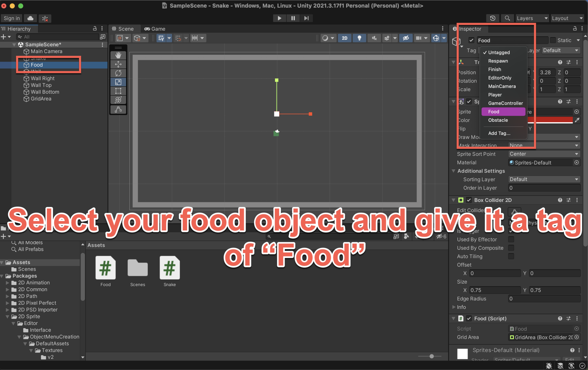Toggle the 2D view mode
Image resolution: width=588 pixels, height=370 pixels.
(344, 38)
